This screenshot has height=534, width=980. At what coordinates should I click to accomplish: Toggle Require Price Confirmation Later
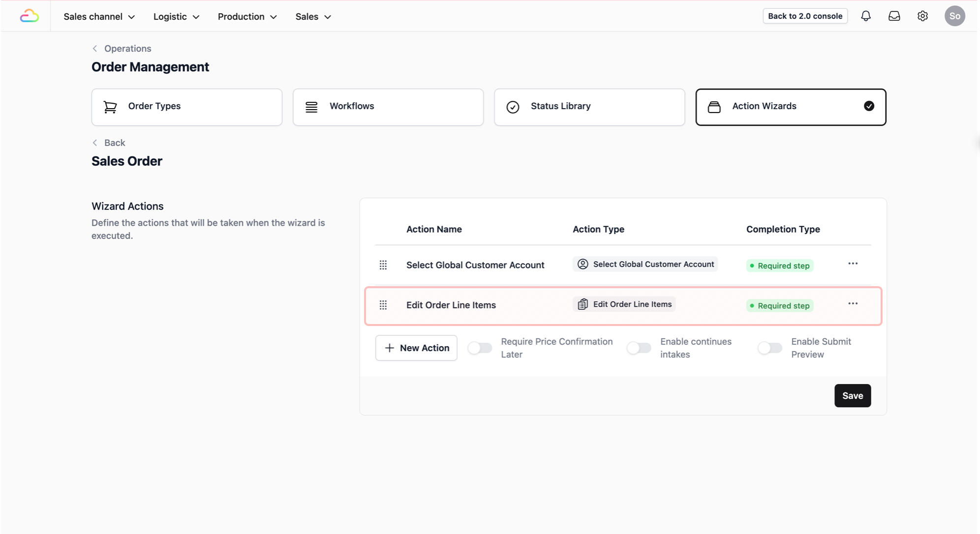point(480,348)
